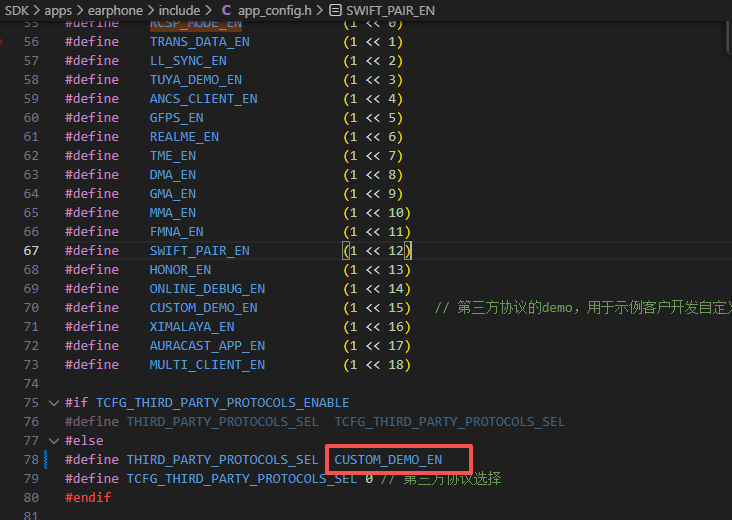
Task: Click the ANCS_CLIENT_EN macro name
Action: [x=203, y=98]
